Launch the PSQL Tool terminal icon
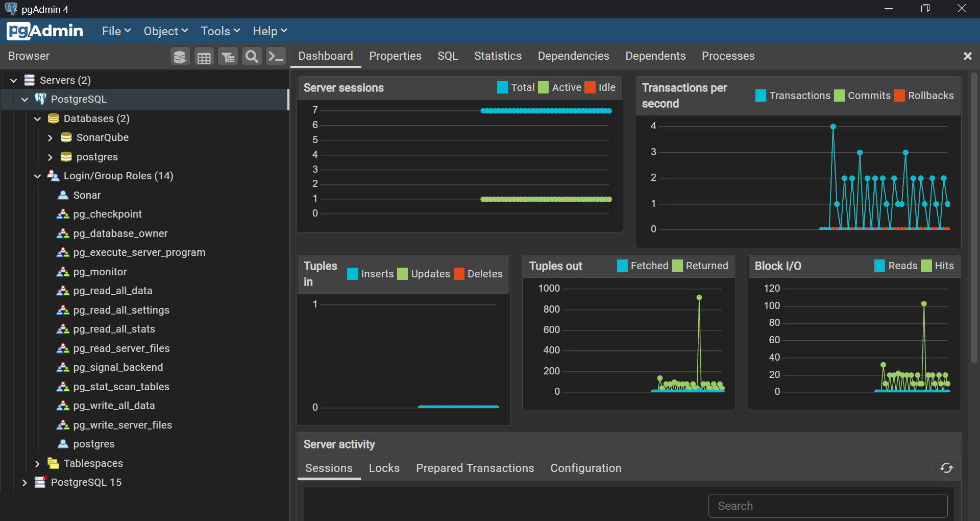980x521 pixels. pos(276,57)
